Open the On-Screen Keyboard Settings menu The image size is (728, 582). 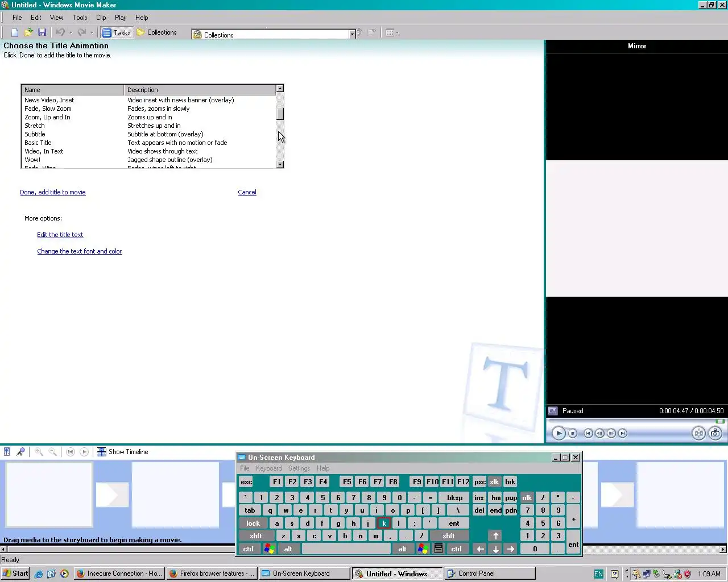pyautogui.click(x=299, y=468)
